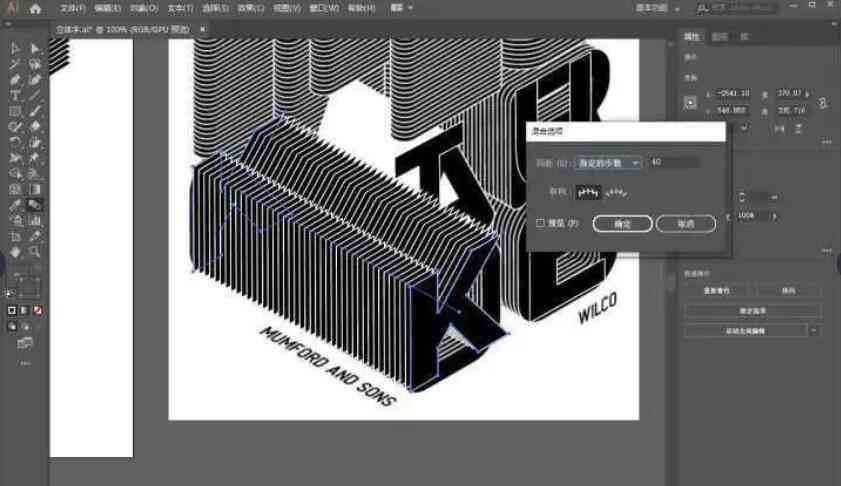Viewport: 841px width, 486px height.
Task: Select the Rectangle tool
Action: tap(14, 111)
